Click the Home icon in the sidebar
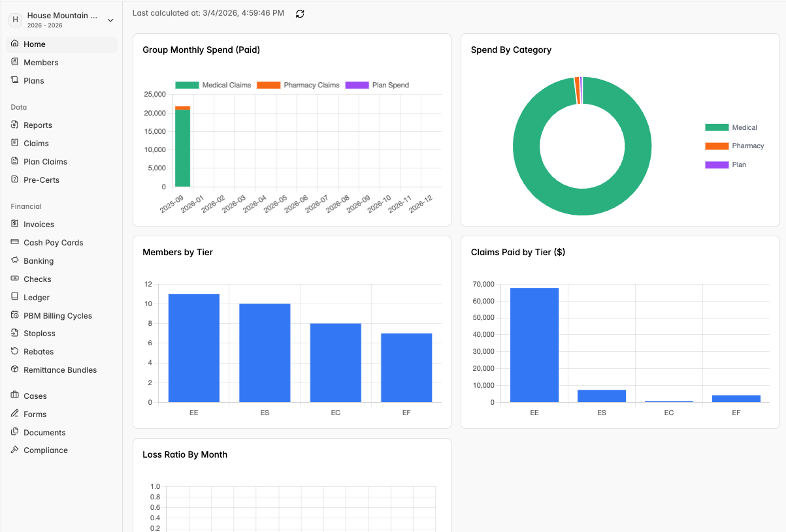The image size is (786, 532). (15, 44)
